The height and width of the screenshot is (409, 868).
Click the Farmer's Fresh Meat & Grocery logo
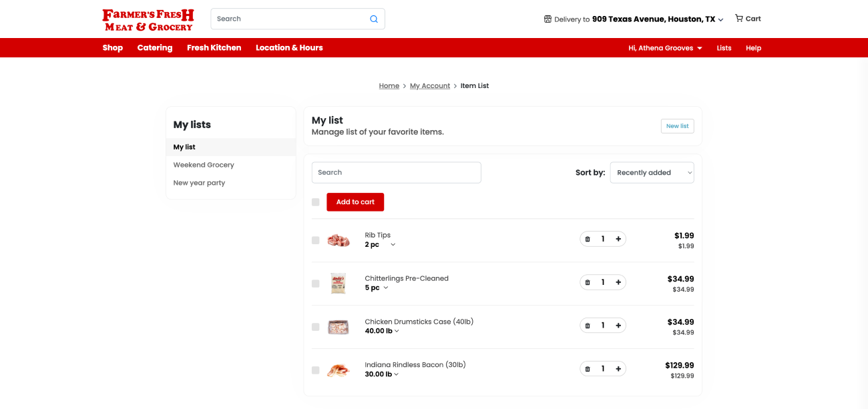click(148, 19)
